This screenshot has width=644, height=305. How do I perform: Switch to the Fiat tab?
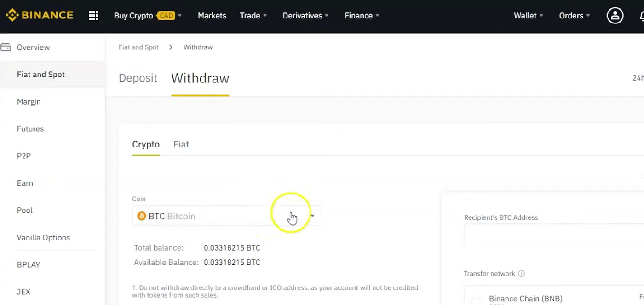pos(181,144)
